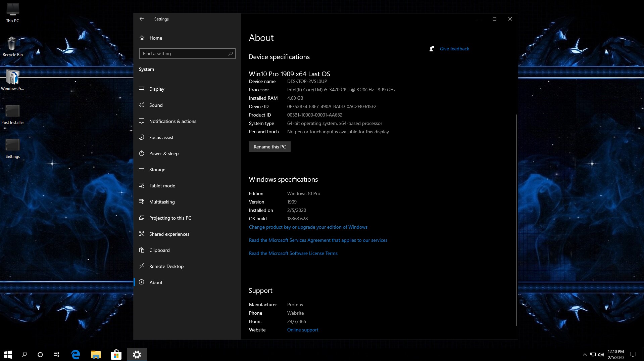Screen dimensions: 644x361
Task: Click the Give feedback person icon
Action: [432, 49]
